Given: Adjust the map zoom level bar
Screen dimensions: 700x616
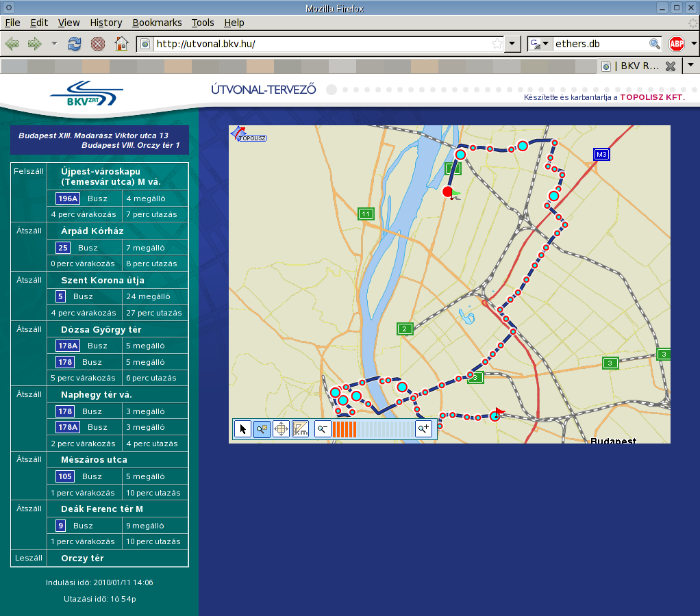Looking at the screenshot, I should tap(373, 429).
